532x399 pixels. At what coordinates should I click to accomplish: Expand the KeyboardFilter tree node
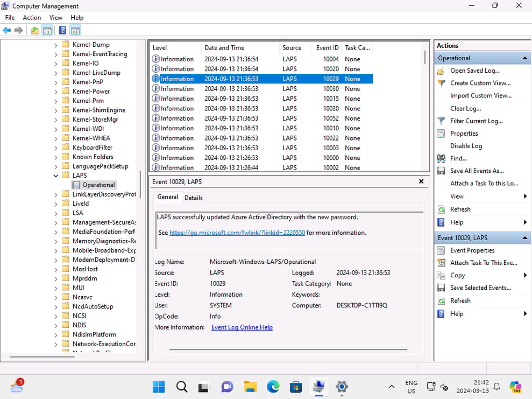[x=55, y=148]
